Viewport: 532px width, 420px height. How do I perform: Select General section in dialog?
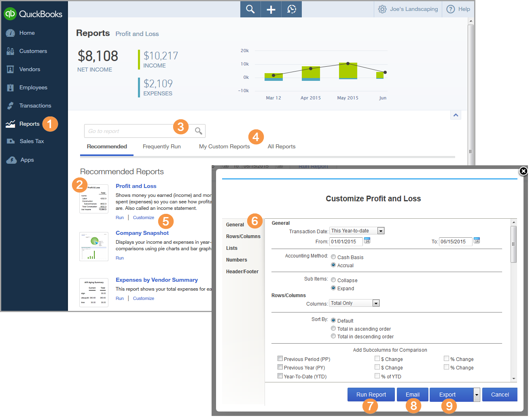tap(235, 225)
